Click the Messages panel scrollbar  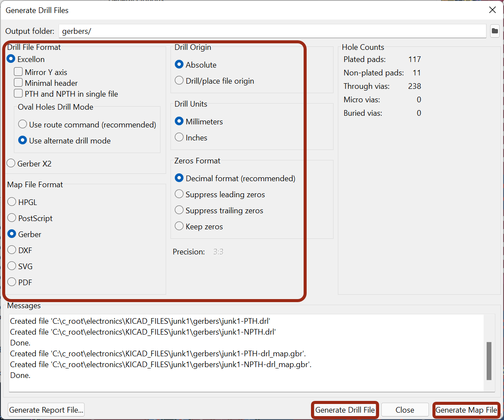click(489, 360)
